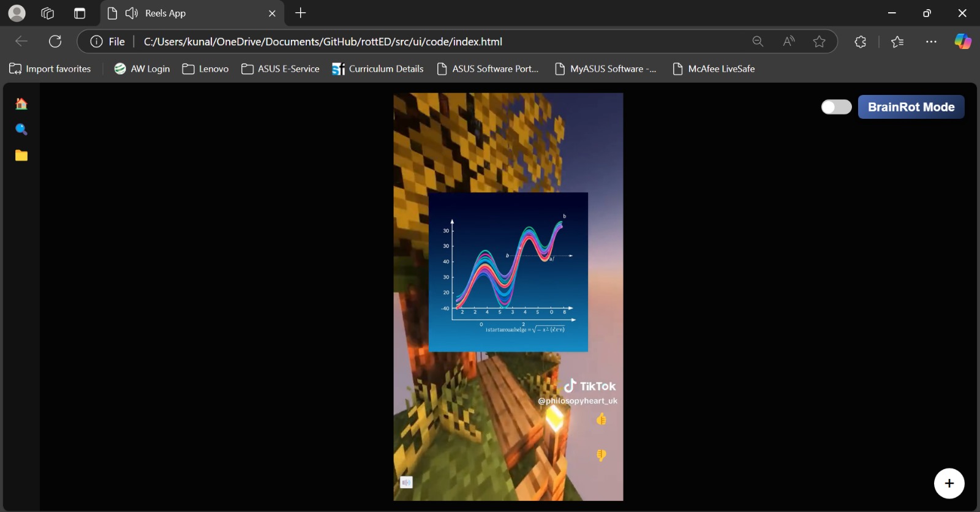Screen dimensions: 980x512
Task: Mute the tab via its audio icon
Action: [132, 13]
